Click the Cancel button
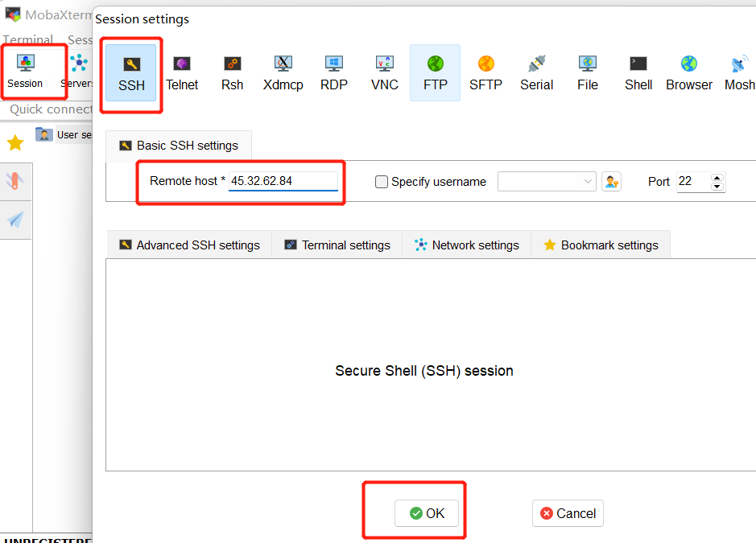Image resolution: width=756 pixels, height=543 pixels. [x=568, y=513]
